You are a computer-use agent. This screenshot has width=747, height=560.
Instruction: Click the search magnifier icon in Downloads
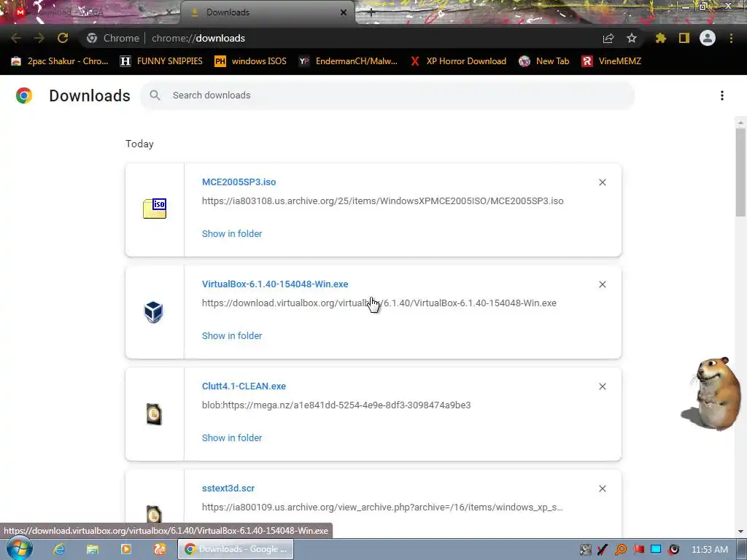point(155,96)
